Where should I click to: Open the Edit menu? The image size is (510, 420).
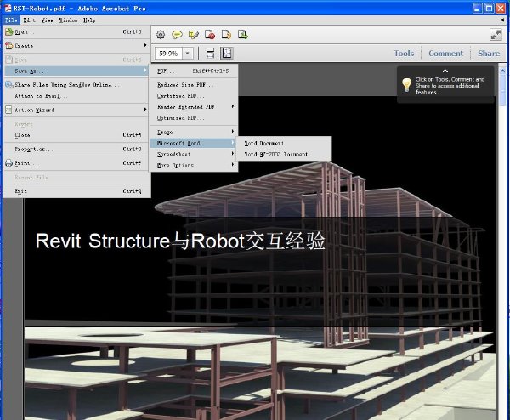point(29,20)
